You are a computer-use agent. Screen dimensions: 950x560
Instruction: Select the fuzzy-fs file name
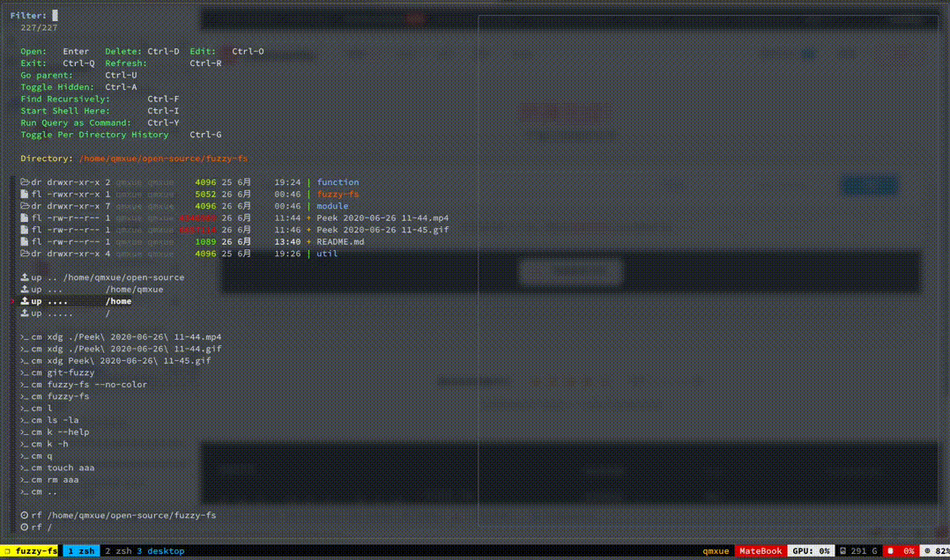tap(338, 195)
